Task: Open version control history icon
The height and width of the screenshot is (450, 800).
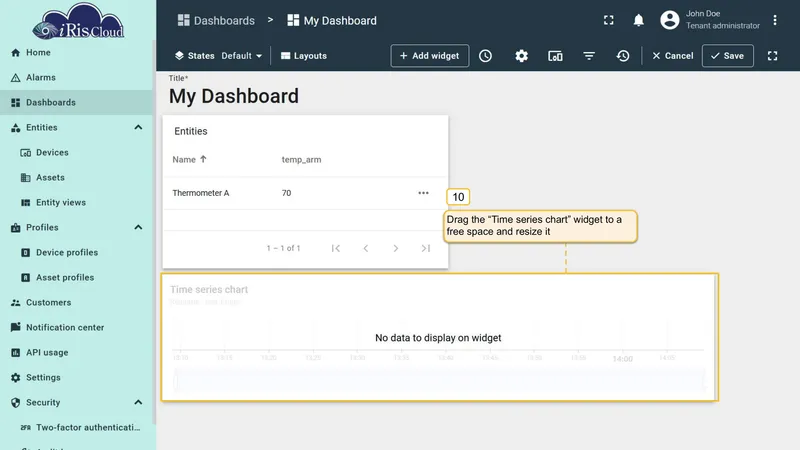Action: [x=622, y=56]
